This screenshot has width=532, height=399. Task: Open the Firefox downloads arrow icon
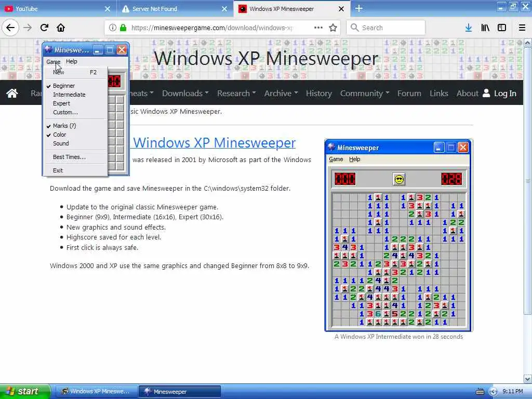coord(469,28)
